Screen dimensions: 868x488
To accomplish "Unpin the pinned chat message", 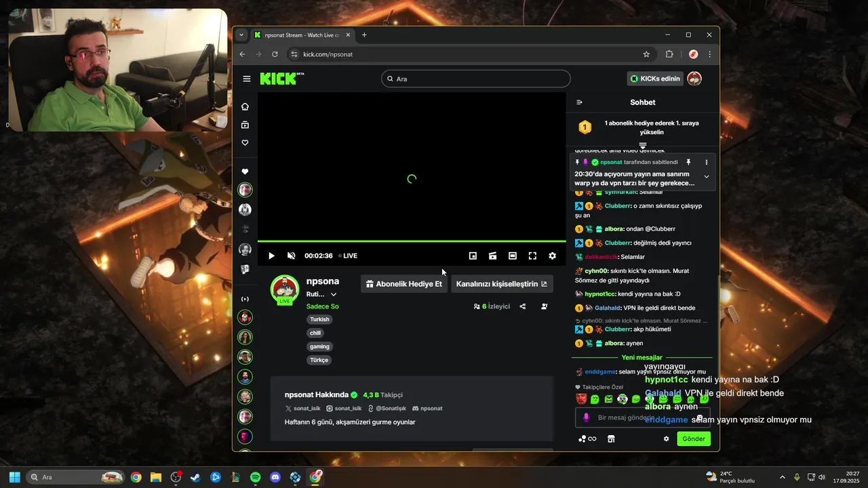I will 688,163.
